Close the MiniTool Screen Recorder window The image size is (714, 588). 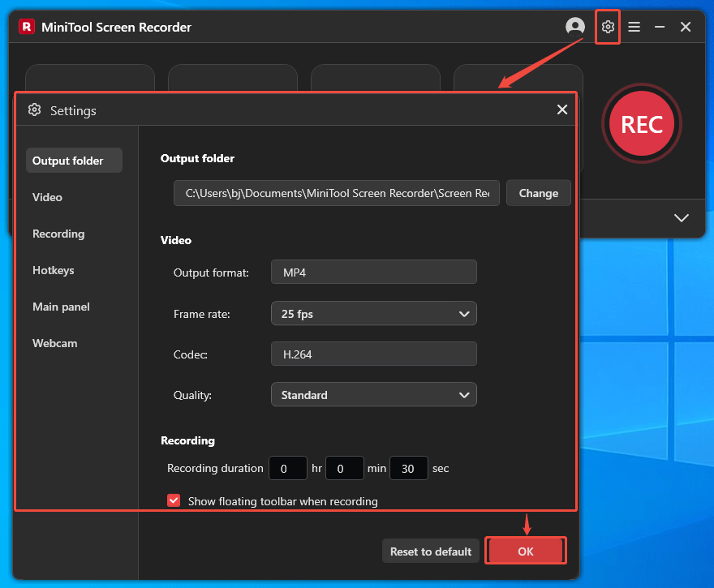(686, 27)
